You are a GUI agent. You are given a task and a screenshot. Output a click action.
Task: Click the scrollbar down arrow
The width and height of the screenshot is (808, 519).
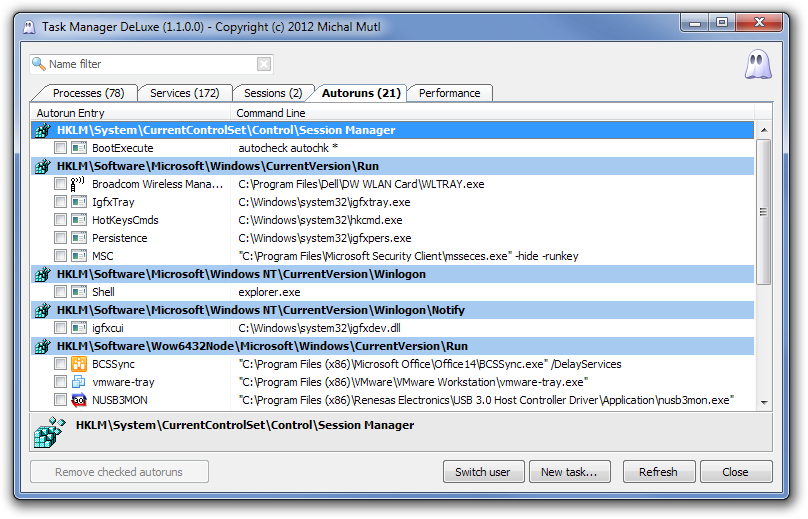click(x=764, y=403)
